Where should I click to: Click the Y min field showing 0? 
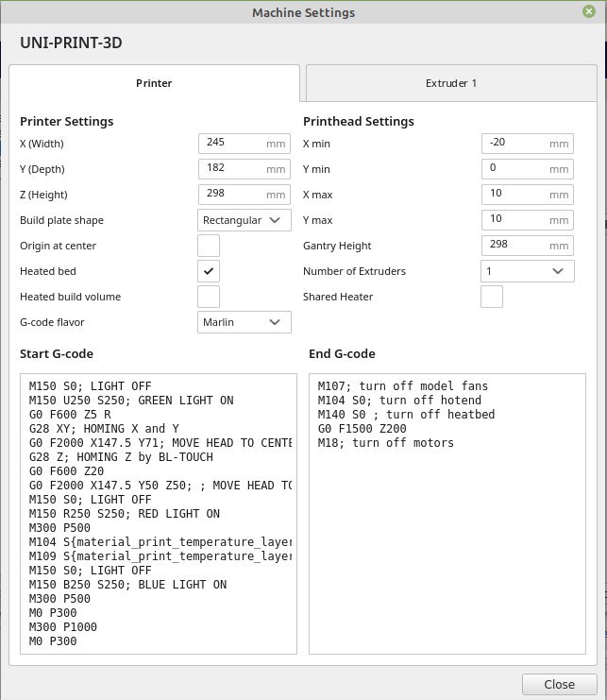click(528, 169)
